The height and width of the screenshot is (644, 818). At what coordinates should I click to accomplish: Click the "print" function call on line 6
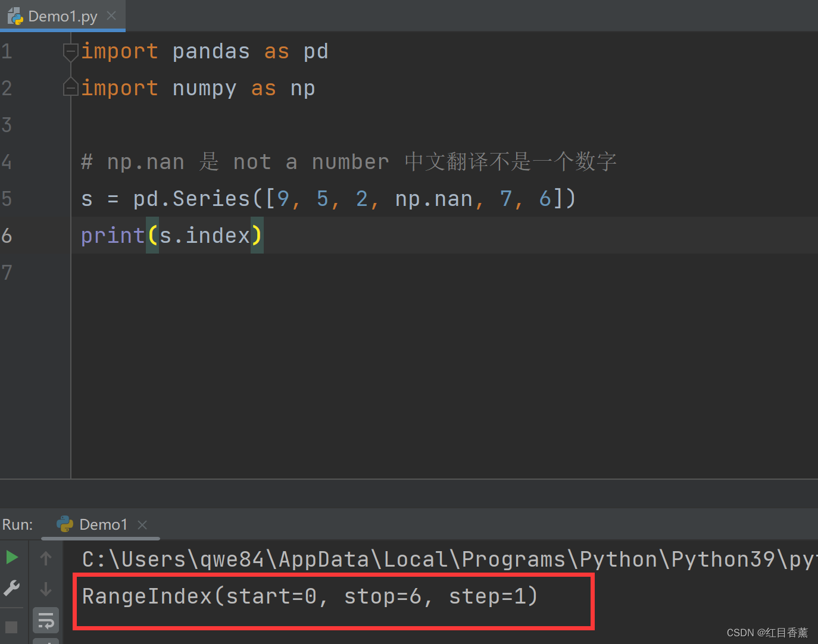pos(113,236)
